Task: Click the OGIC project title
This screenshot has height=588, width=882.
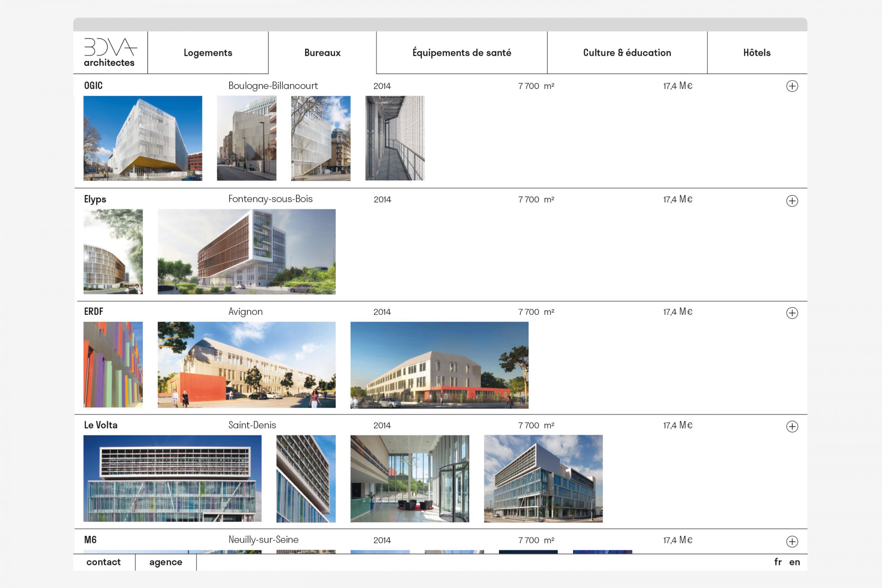Action: coord(93,85)
